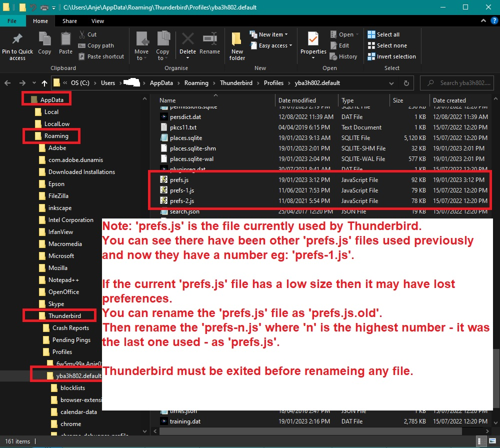Click the Rename icon in Organise group
This screenshot has width=500, height=448.
point(210,39)
